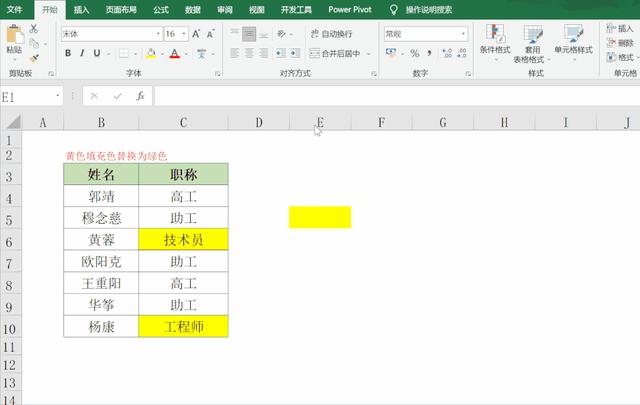Open the number format dropdown (常规)
640x405 pixels.
[463, 34]
